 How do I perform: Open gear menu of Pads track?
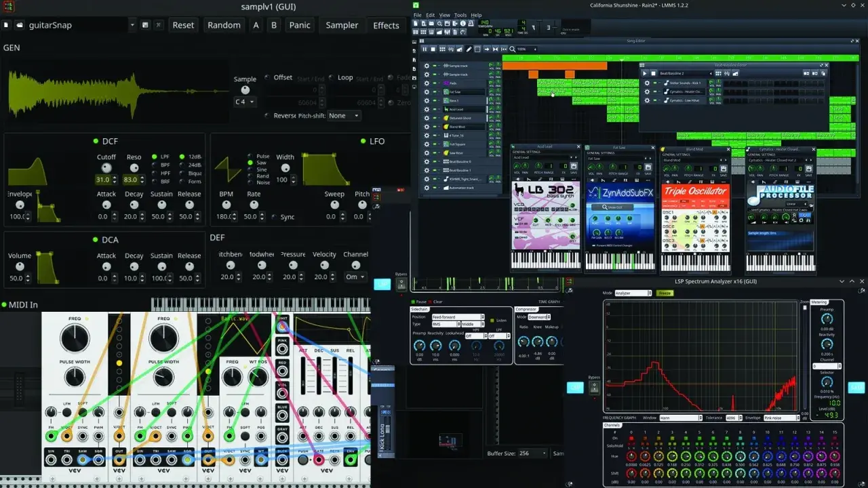point(427,83)
